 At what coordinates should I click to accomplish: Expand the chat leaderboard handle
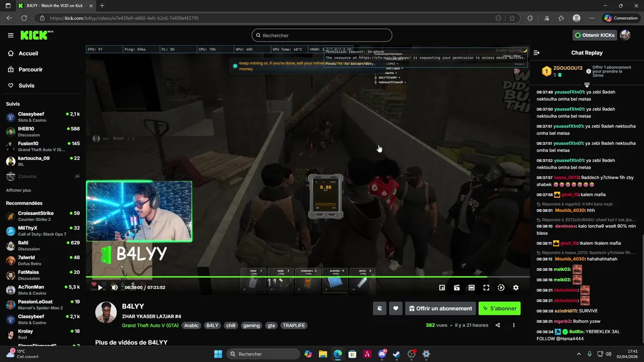[587, 84]
